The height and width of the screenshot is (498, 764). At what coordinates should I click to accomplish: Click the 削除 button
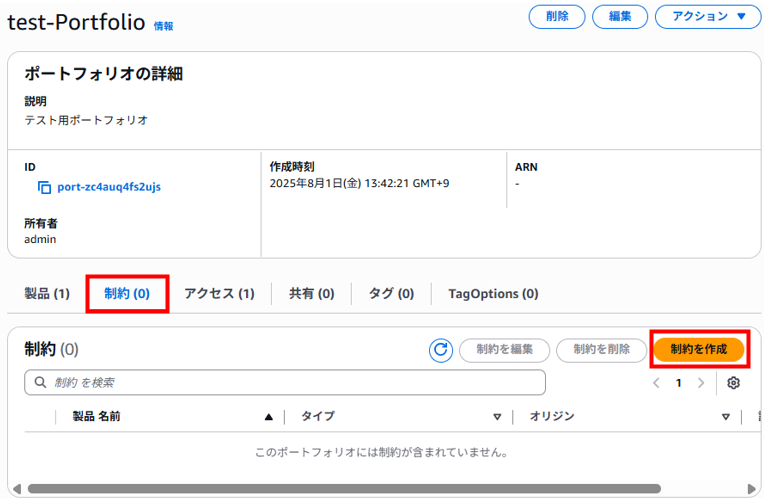point(557,17)
